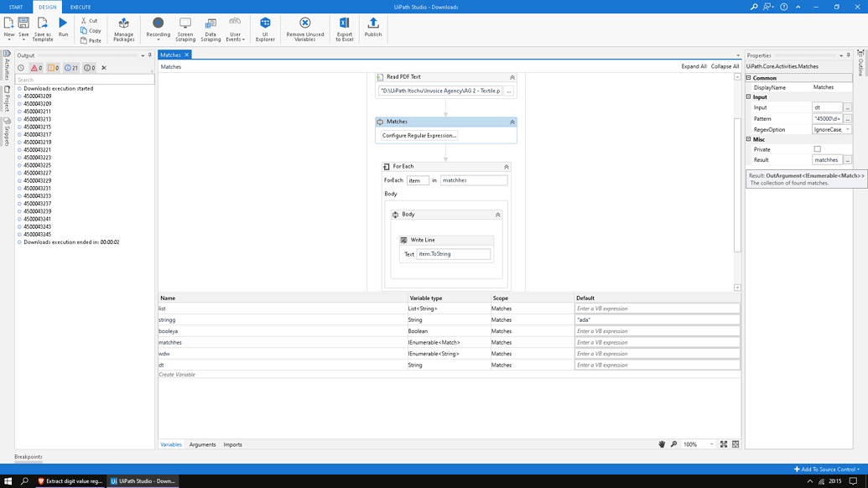Toggle error messages filter in Output panel
Screen dimensions: 868x488
click(35, 65)
